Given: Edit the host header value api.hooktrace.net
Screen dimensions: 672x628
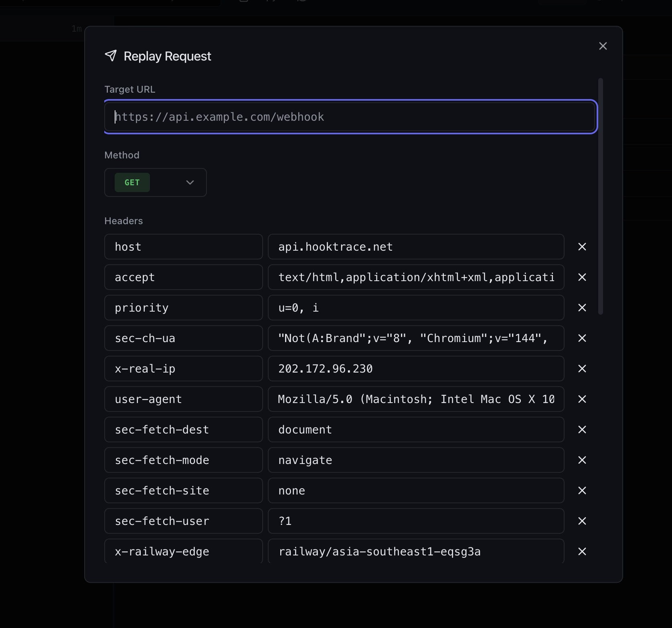Looking at the screenshot, I should click(x=415, y=247).
